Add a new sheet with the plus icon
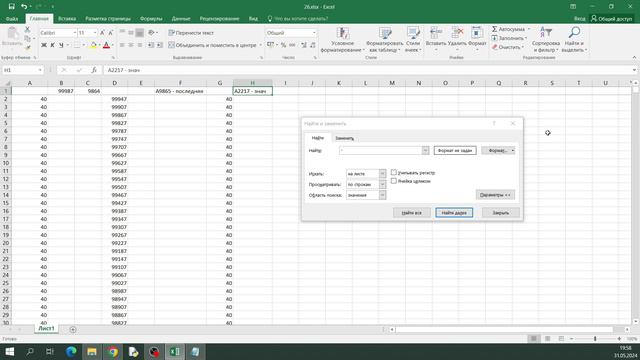 click(73, 329)
